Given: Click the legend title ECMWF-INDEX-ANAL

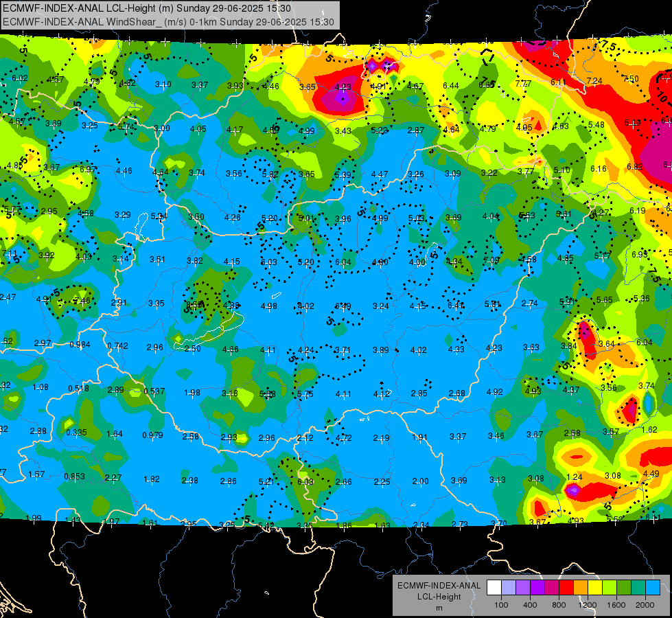Looking at the screenshot, I should tap(439, 586).
